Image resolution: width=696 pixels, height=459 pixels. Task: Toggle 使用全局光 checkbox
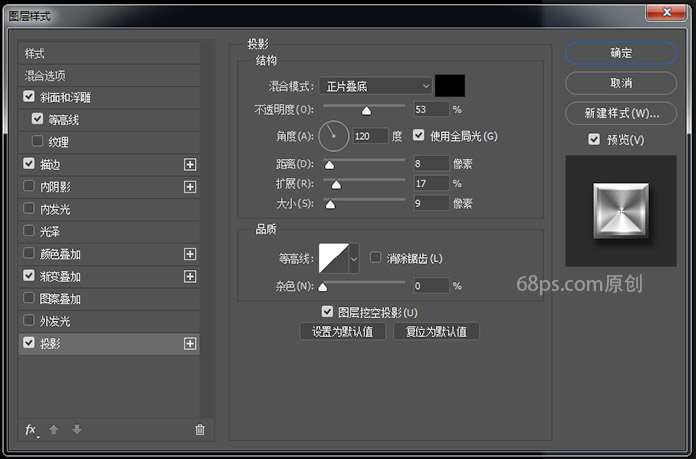coord(419,135)
